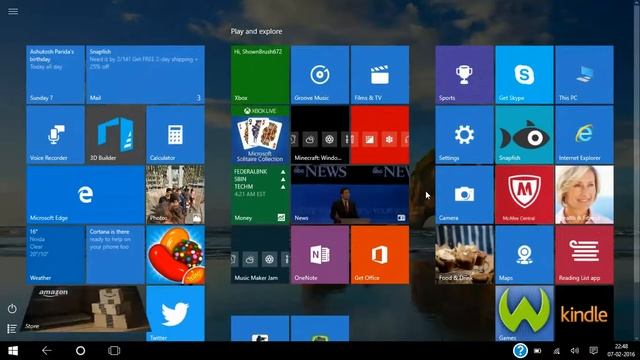
Task: Open Microsoft Solitaire Collection tile
Action: click(x=260, y=135)
